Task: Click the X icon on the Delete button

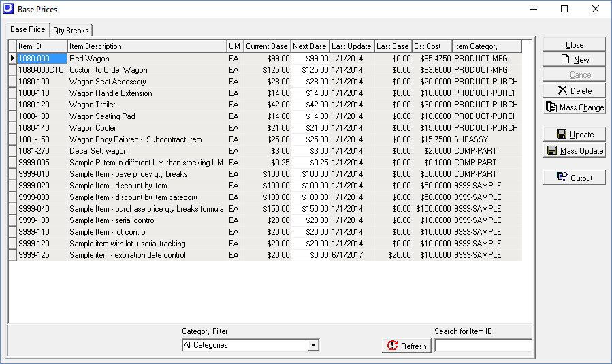Action: pos(562,90)
